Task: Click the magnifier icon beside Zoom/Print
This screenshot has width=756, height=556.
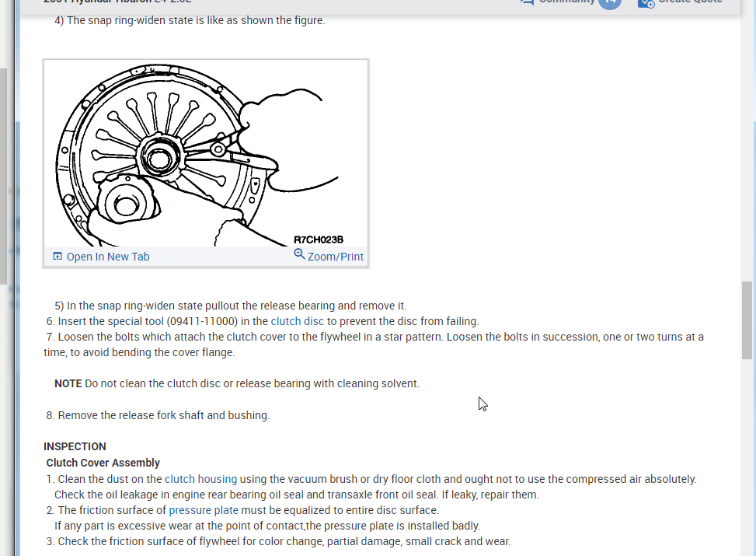Action: click(299, 254)
